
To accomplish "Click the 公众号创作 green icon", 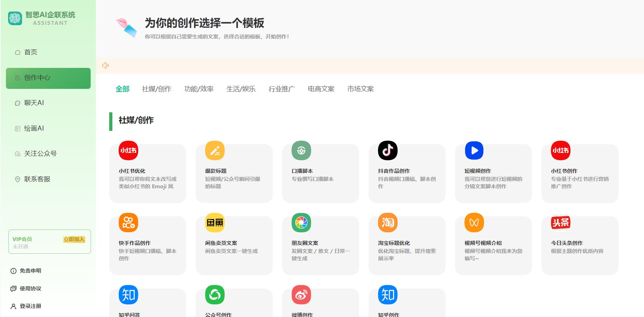I will pos(215,295).
